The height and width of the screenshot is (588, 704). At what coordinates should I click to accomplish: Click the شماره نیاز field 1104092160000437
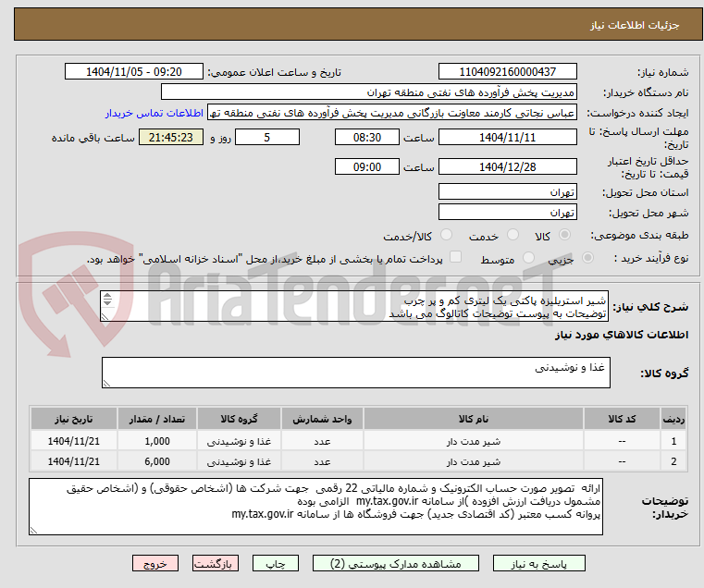(507, 72)
